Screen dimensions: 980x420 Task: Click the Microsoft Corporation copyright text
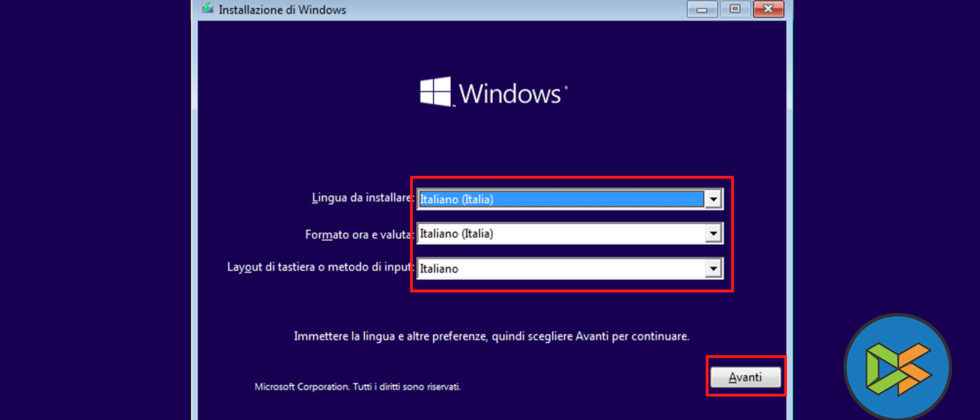point(358,387)
